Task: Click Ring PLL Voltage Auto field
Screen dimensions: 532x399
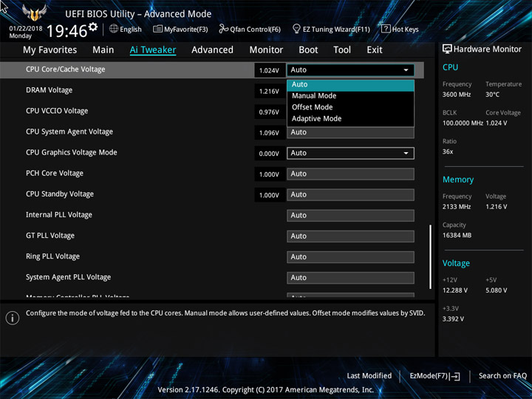Action: [x=350, y=257]
